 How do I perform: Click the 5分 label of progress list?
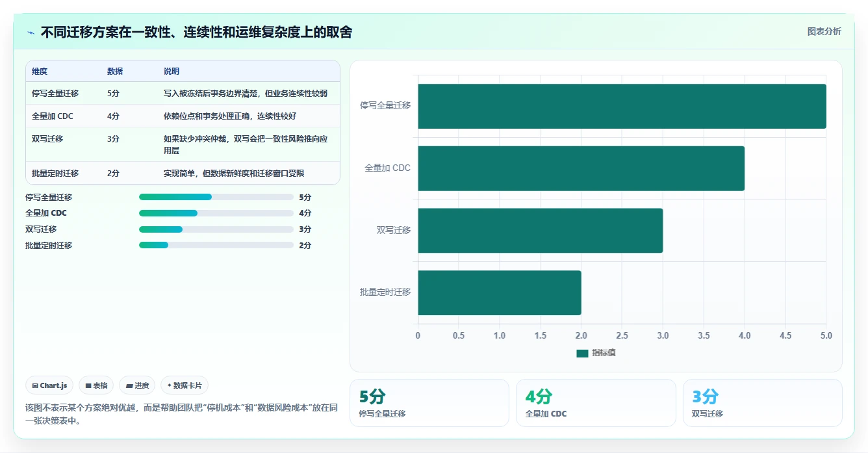pyautogui.click(x=305, y=197)
